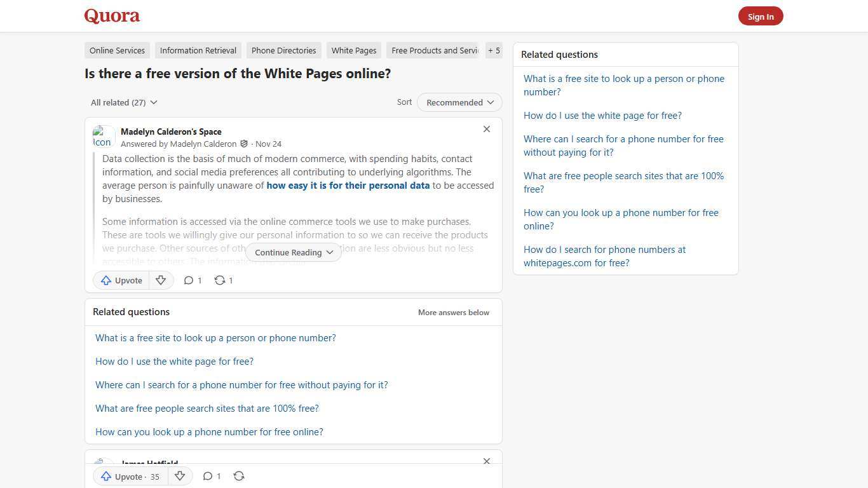The height and width of the screenshot is (488, 868).
Task: Dismiss James Hatfield's answer
Action: (x=487, y=461)
